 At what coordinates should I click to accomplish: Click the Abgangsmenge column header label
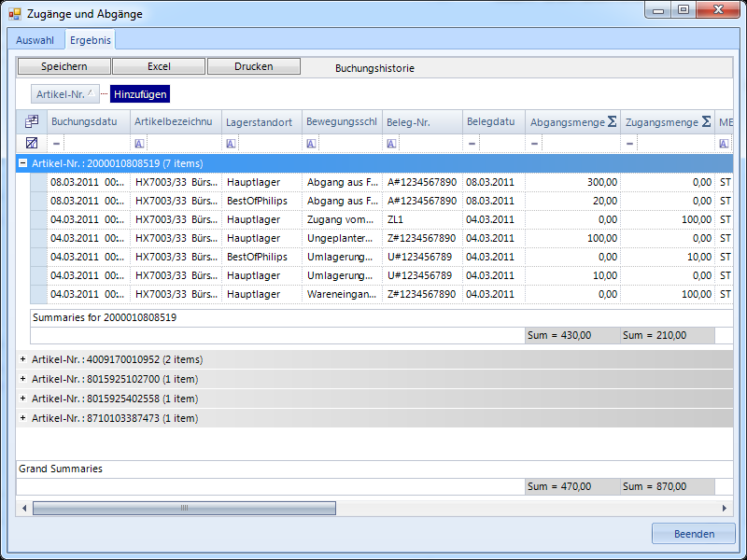tap(568, 122)
